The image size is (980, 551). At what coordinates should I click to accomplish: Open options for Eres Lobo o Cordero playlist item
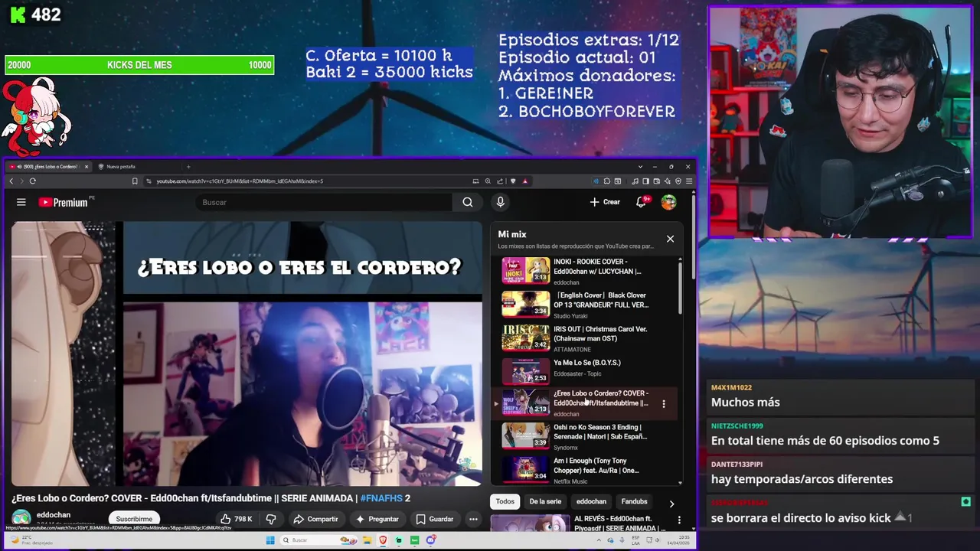coord(664,403)
